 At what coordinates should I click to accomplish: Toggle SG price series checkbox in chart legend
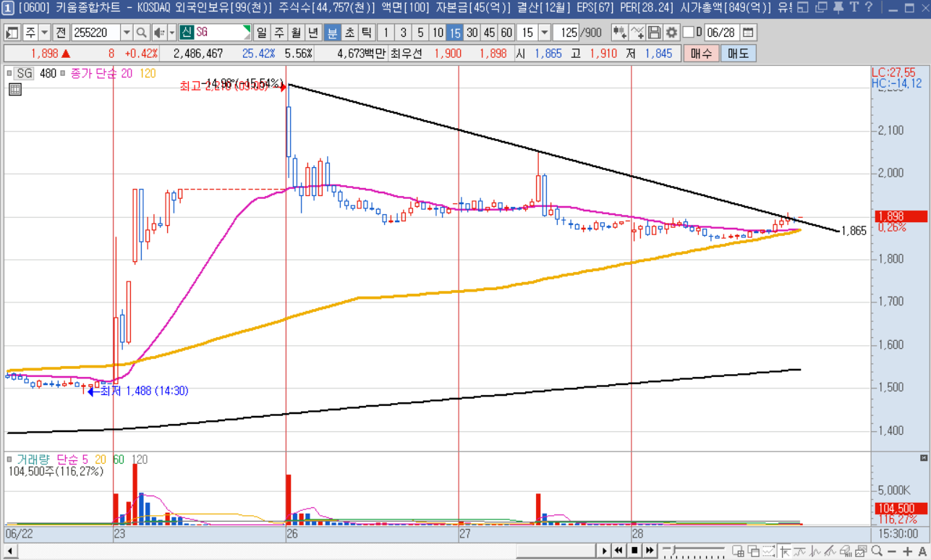[x=11, y=73]
